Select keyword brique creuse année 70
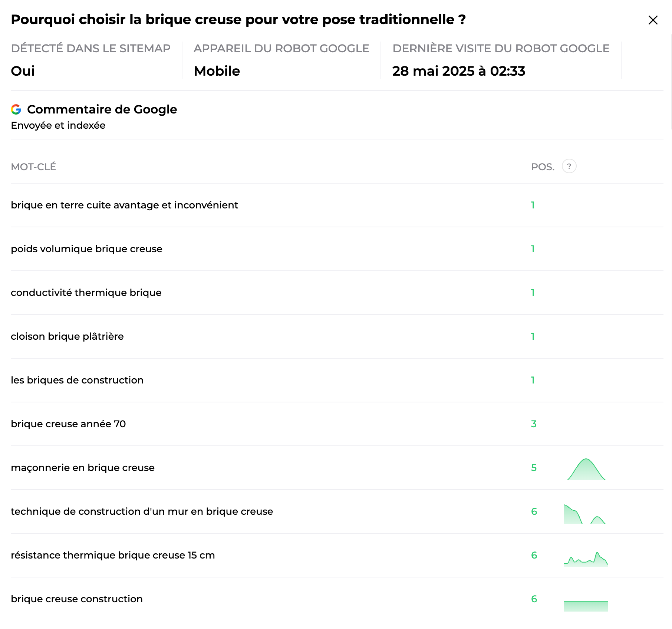The width and height of the screenshot is (672, 629). [x=68, y=424]
